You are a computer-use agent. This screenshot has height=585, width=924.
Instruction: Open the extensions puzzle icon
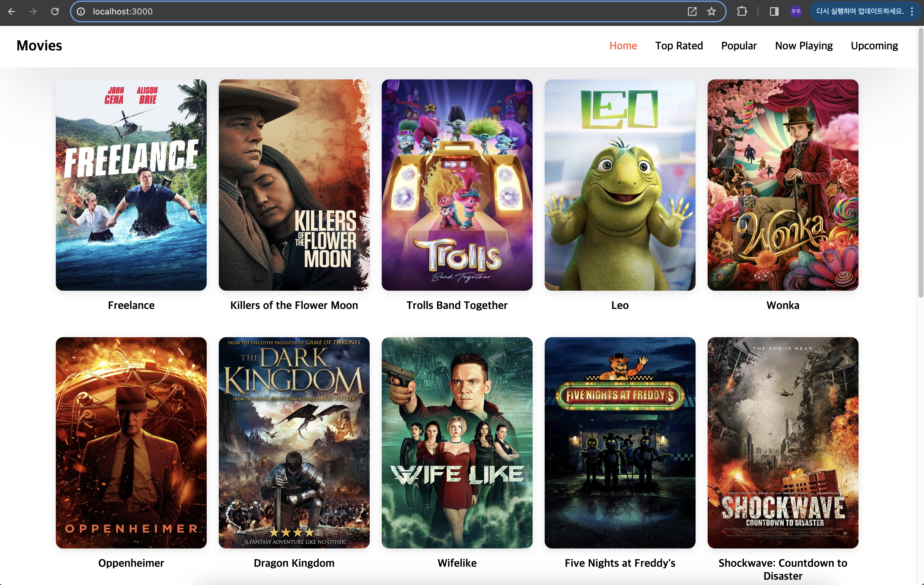click(x=742, y=11)
